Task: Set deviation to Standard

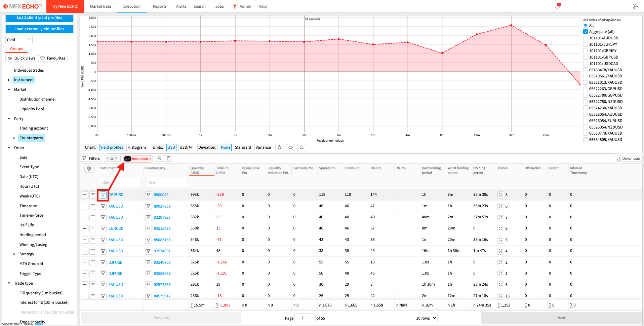Action: [x=243, y=147]
